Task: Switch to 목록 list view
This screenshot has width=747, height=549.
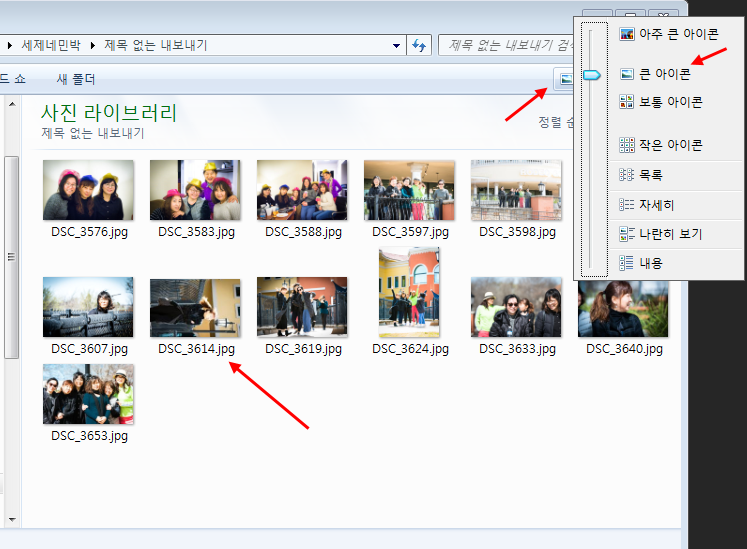Action: pos(650,174)
